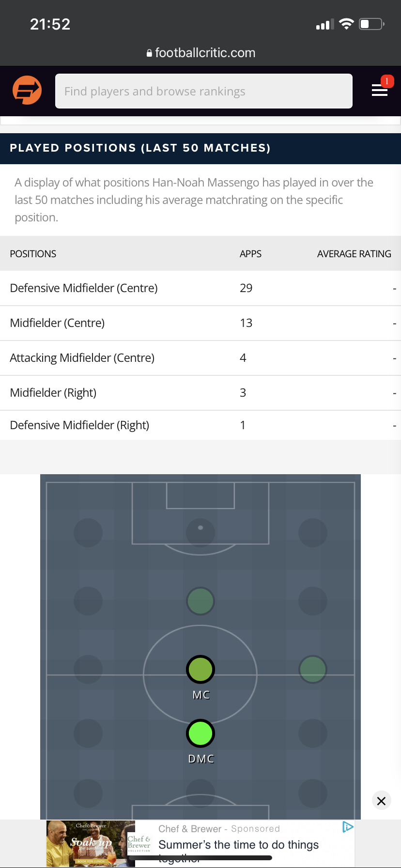This screenshot has width=401, height=868.
Task: Tap the red notification badge
Action: click(387, 81)
